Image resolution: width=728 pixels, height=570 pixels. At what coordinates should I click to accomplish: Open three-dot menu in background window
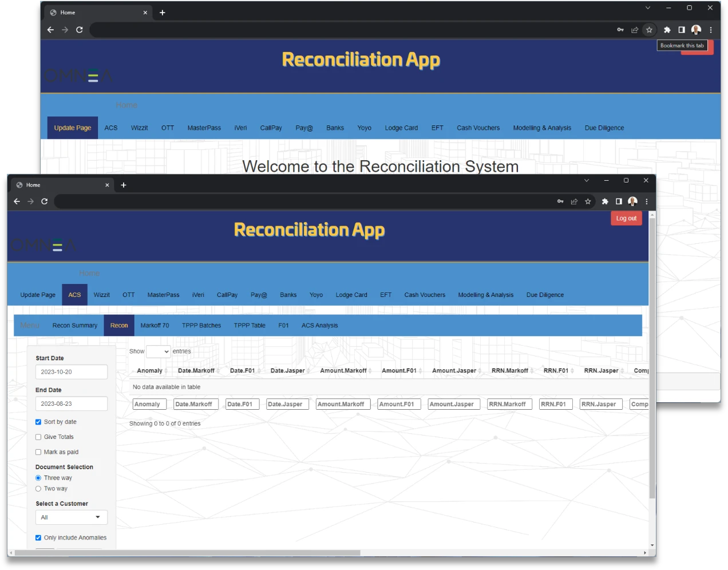(x=711, y=30)
